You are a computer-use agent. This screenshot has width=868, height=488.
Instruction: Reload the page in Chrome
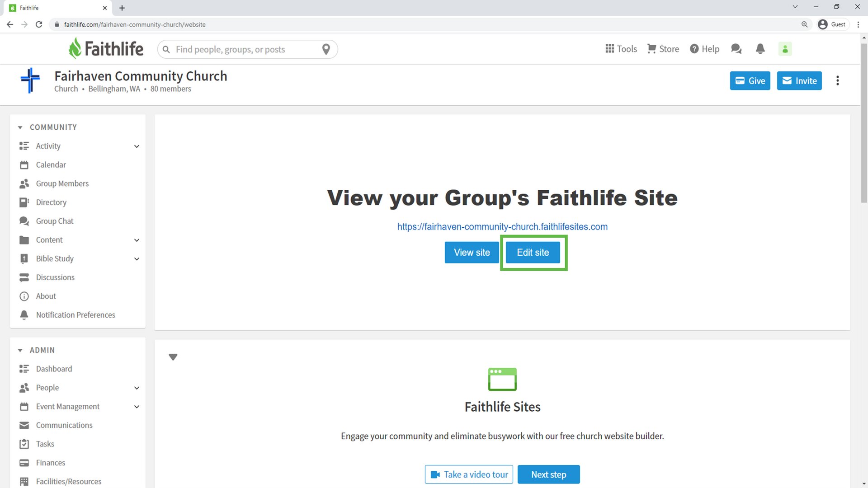click(39, 24)
